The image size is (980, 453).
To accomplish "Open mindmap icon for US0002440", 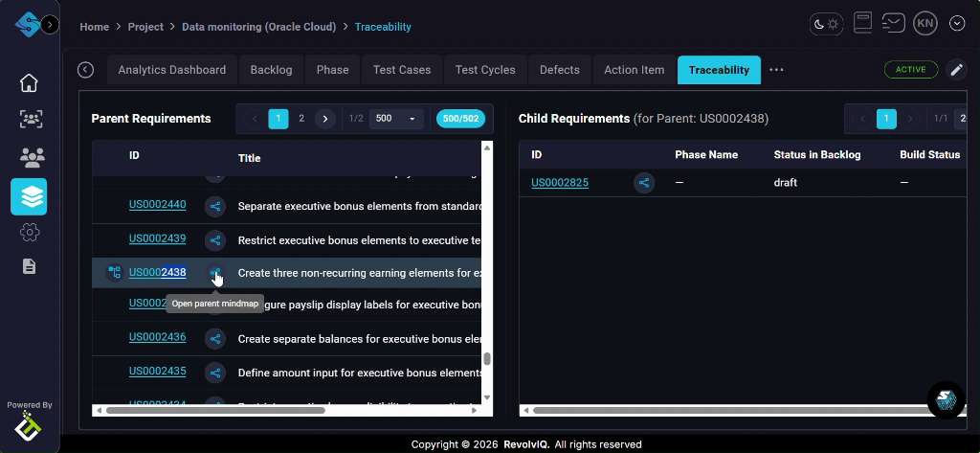I will click(x=215, y=206).
